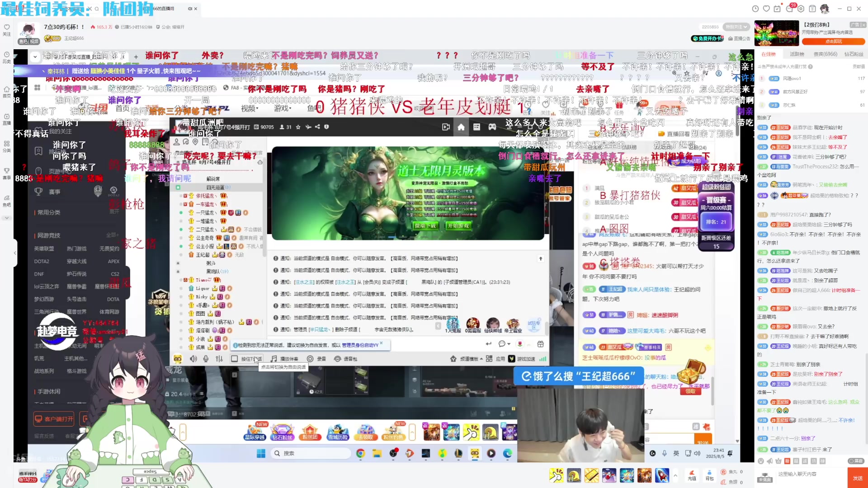Select 王纪超 in streamed YY channel list
This screenshot has width=868, height=488.
[203, 255]
